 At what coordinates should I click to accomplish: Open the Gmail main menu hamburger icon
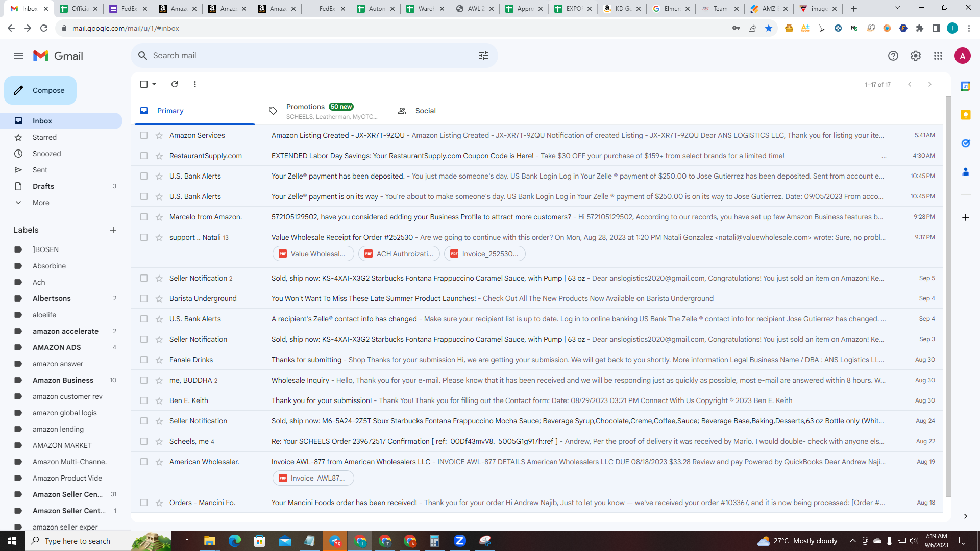pos(18,56)
